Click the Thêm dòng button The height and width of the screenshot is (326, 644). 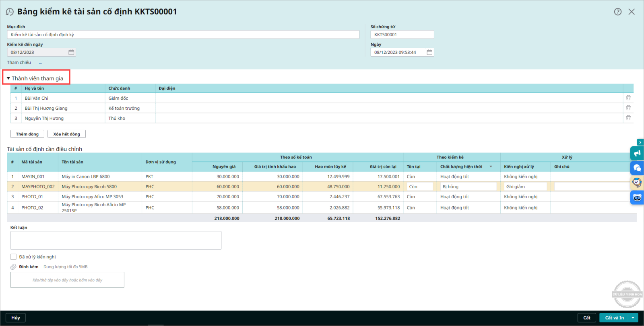click(27, 134)
